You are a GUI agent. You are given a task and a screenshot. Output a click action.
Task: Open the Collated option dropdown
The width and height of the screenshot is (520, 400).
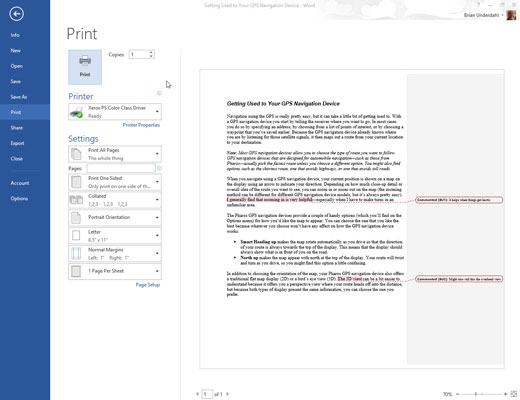click(x=115, y=200)
